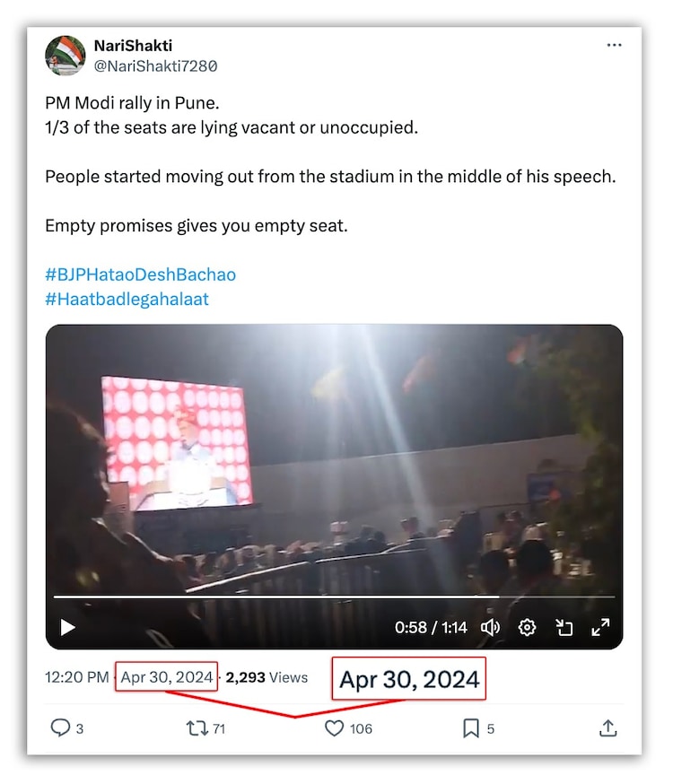Share the tweet via share icon

point(607,728)
